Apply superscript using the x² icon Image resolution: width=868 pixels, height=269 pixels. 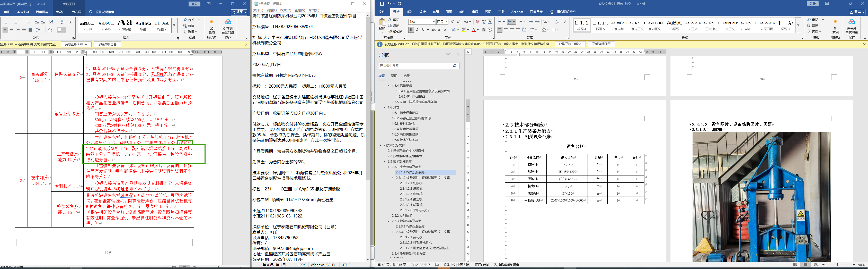tap(446, 30)
